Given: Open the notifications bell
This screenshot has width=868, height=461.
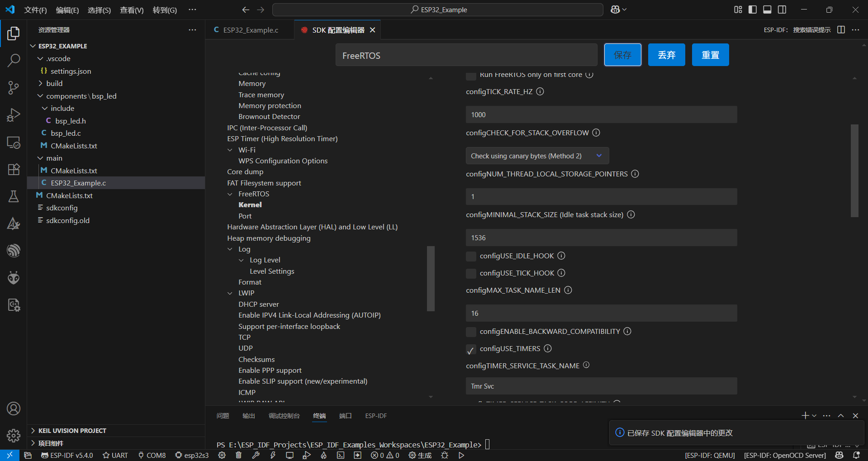Looking at the screenshot, I should 856,455.
